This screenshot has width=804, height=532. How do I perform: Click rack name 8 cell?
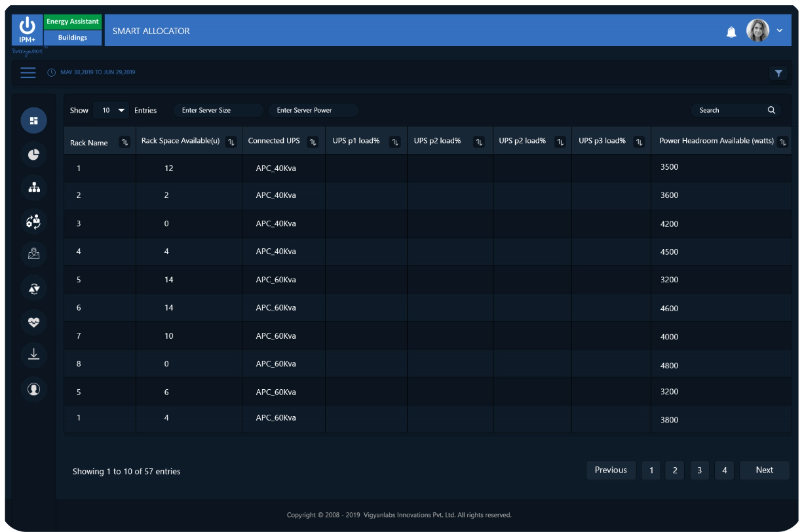point(100,364)
